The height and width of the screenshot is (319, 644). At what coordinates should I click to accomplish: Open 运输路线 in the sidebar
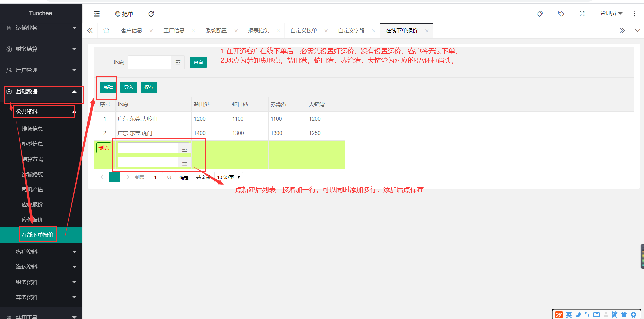click(32, 174)
